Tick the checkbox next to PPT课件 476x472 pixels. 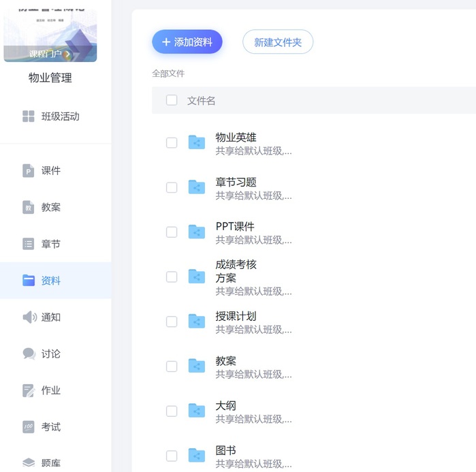[172, 232]
